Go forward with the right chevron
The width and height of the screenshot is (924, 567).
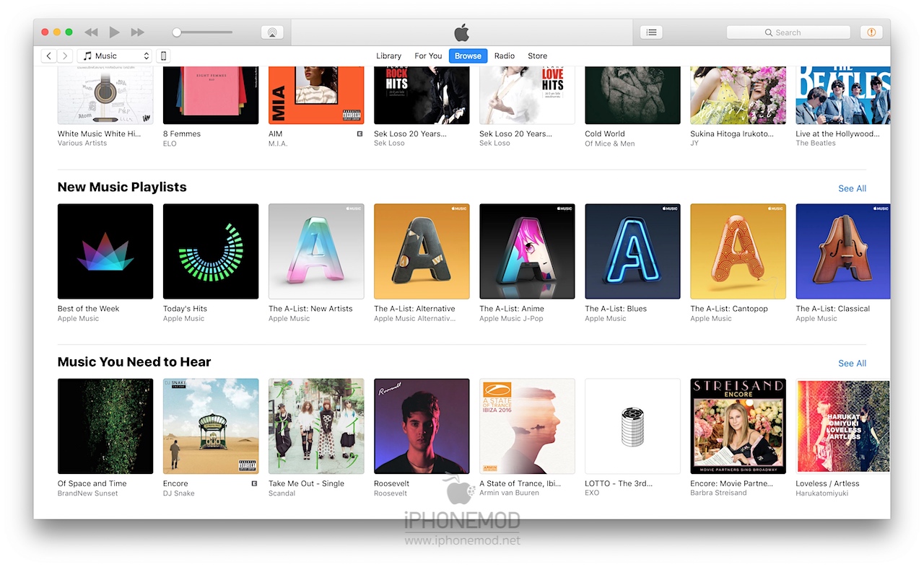click(x=65, y=56)
